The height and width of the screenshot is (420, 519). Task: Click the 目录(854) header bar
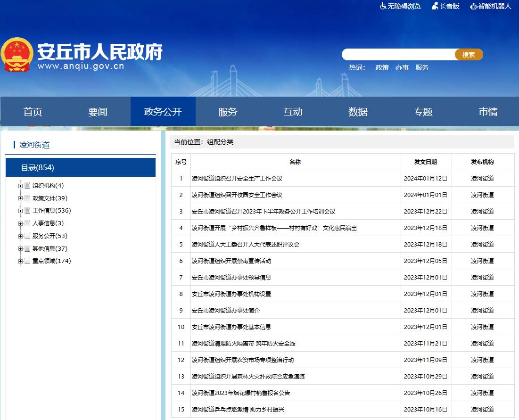pos(81,167)
